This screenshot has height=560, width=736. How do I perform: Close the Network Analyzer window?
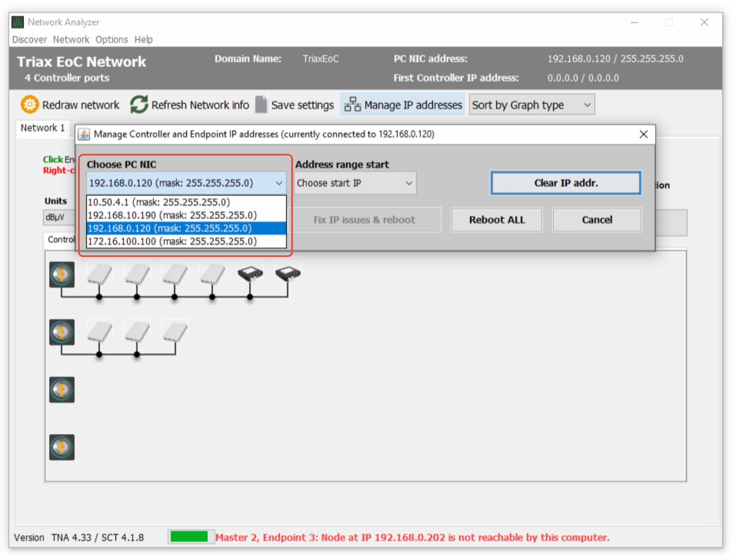click(x=704, y=22)
